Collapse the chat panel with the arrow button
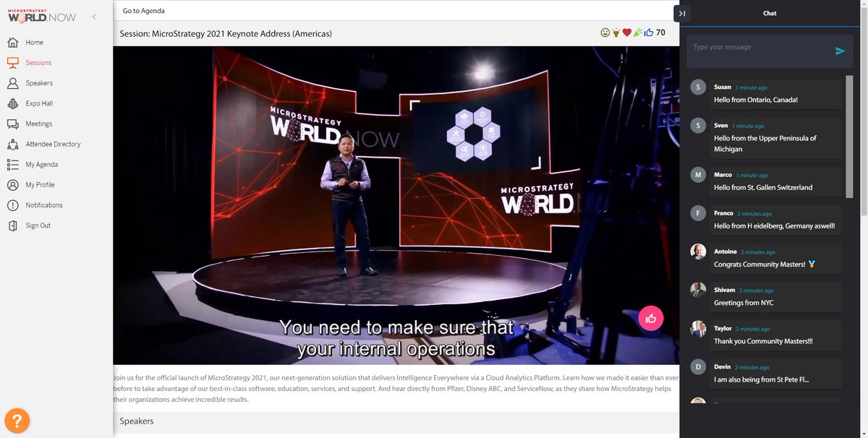The height and width of the screenshot is (438, 868). point(681,13)
